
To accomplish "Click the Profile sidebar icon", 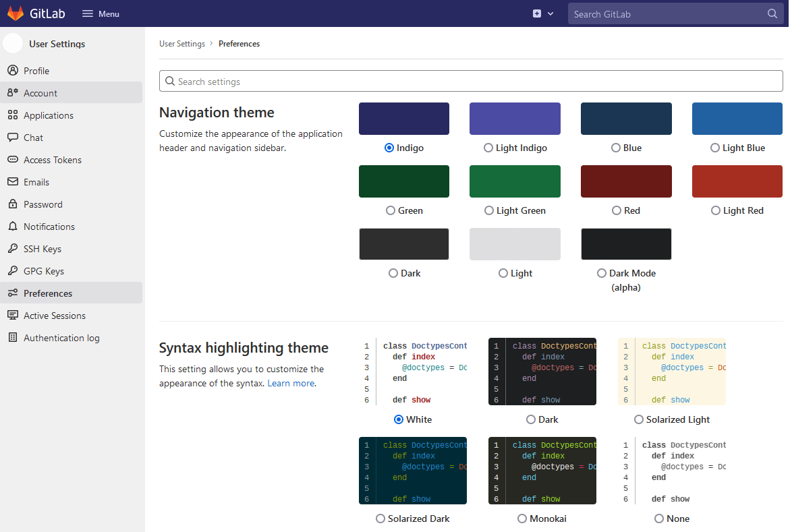I will click(13, 71).
